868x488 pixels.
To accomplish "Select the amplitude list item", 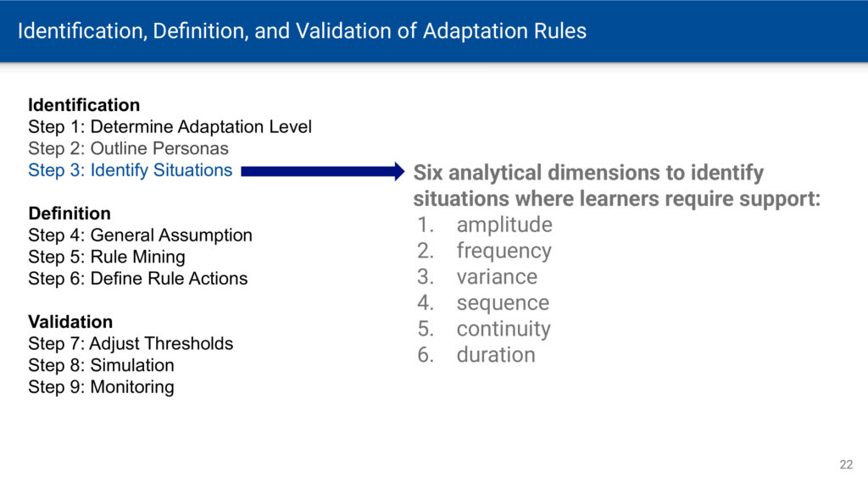I will coord(504,225).
